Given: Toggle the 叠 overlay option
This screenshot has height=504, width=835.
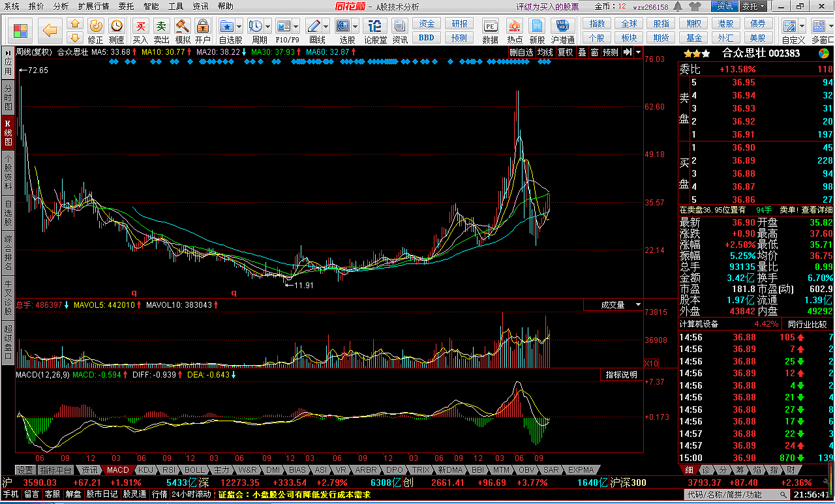Looking at the screenshot, I should 582,52.
